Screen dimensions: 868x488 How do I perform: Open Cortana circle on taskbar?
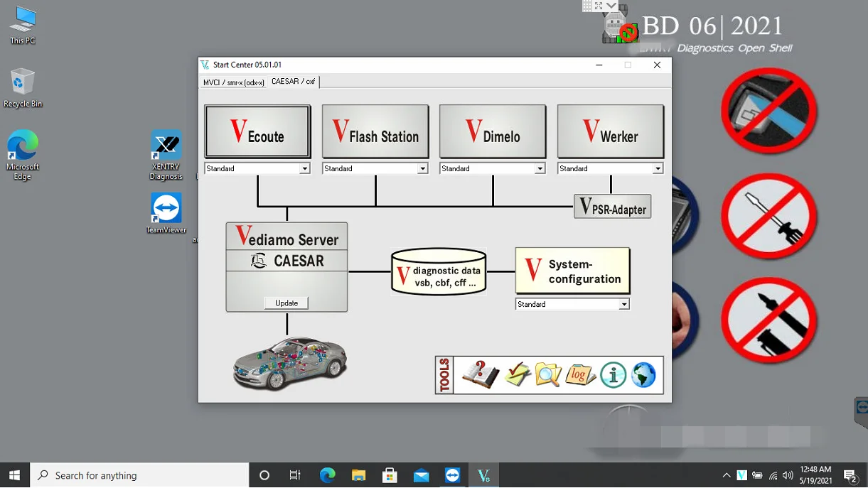coord(264,475)
